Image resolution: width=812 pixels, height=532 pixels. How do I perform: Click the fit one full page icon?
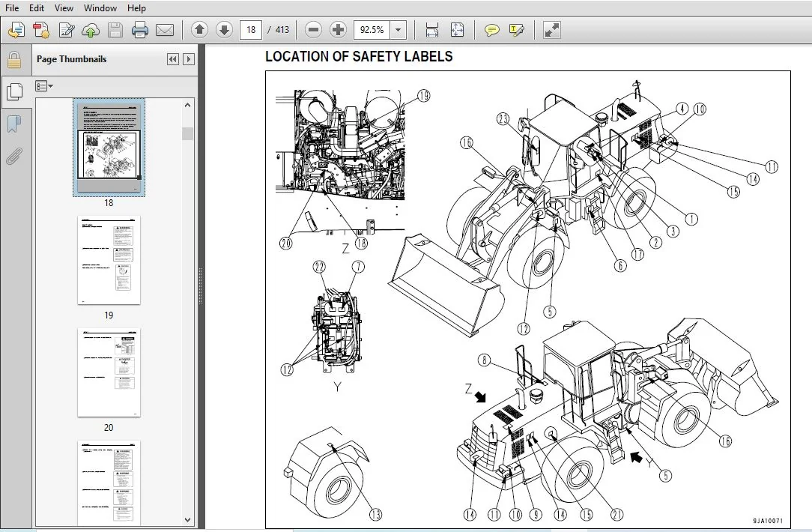point(457,30)
